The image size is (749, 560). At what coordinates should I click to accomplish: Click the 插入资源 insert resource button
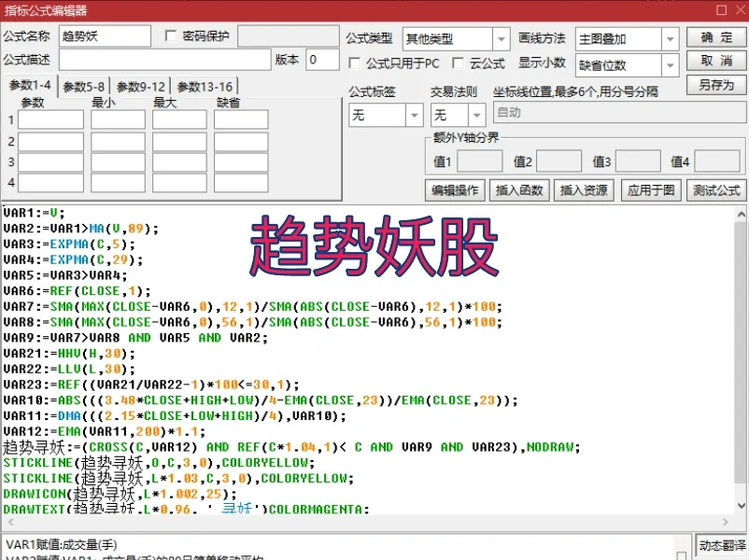tap(584, 190)
